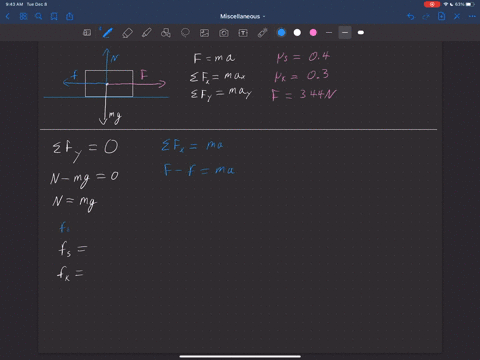Select the laser pointer tool

263,33
